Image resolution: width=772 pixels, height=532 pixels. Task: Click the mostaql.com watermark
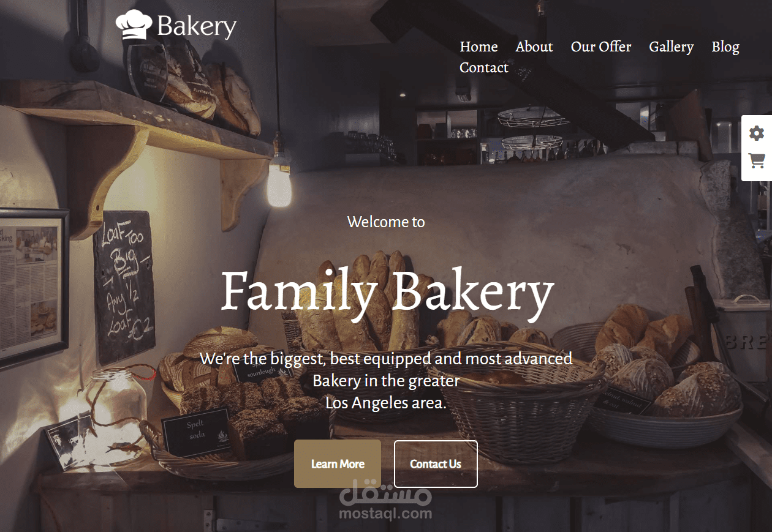pos(386,500)
